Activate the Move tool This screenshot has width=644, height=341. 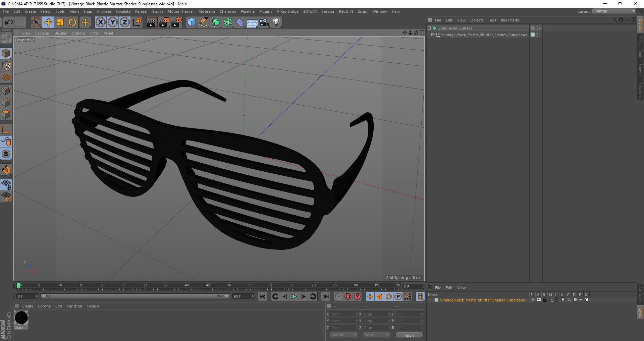pyautogui.click(x=48, y=22)
